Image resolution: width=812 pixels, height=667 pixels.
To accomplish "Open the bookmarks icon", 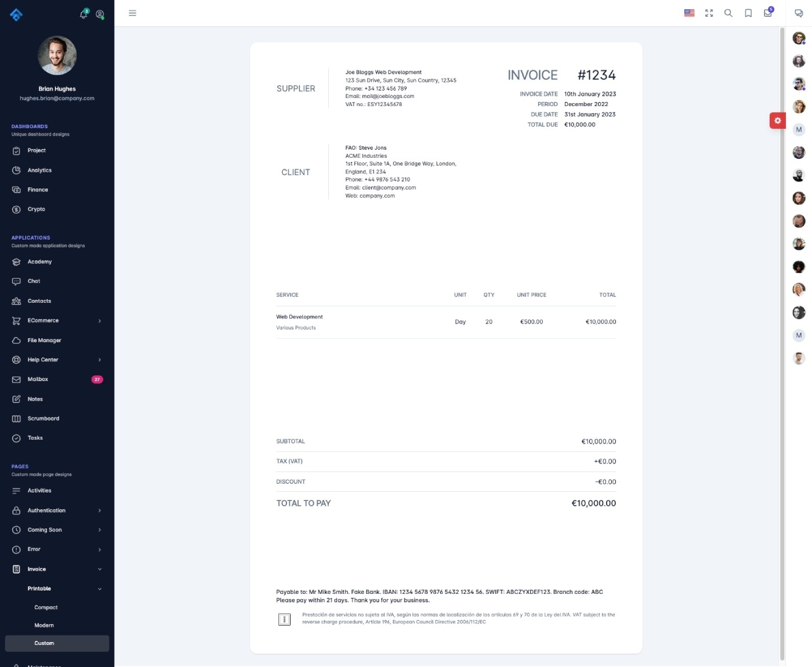I will click(748, 13).
